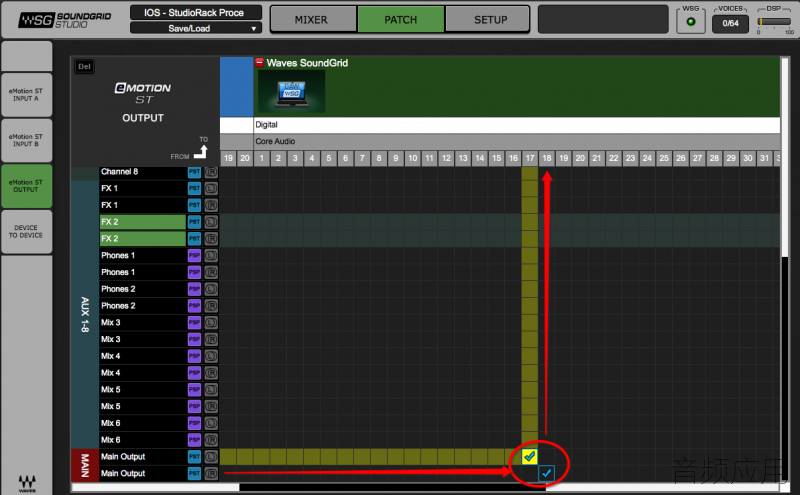The height and width of the screenshot is (495, 800).
Task: Click the DSP usage meter
Action: tap(775, 21)
